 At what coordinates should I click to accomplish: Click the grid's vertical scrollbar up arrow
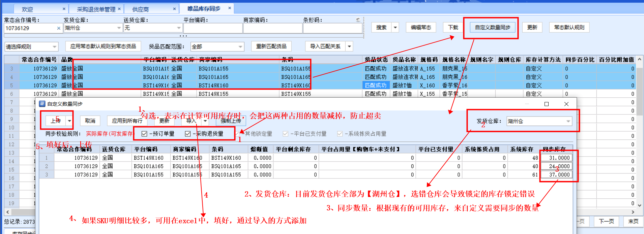tap(639, 60)
